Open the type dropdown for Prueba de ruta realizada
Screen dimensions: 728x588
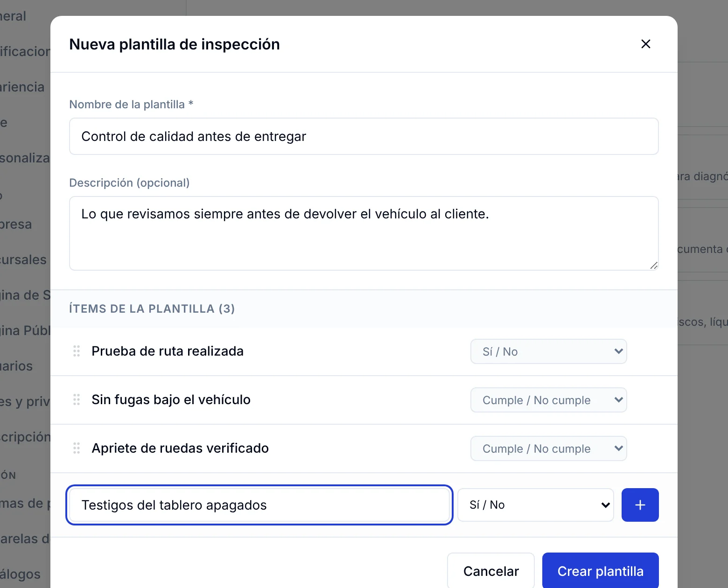click(x=549, y=351)
